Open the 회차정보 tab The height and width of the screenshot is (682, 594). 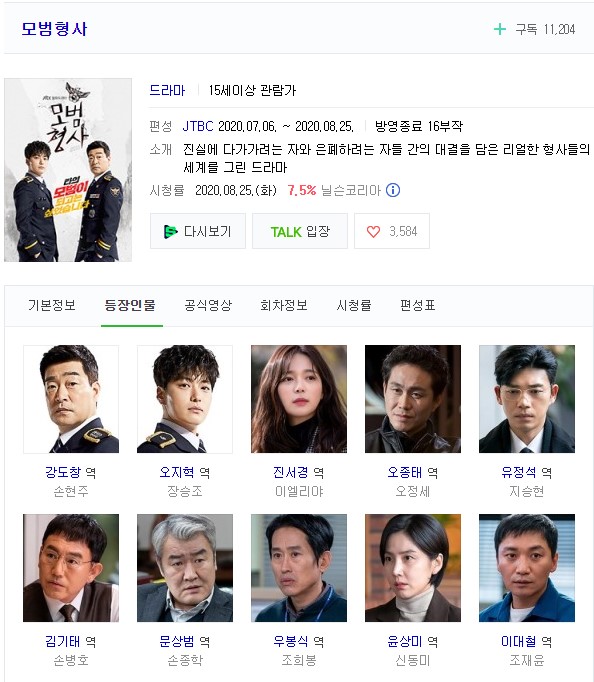click(x=284, y=305)
